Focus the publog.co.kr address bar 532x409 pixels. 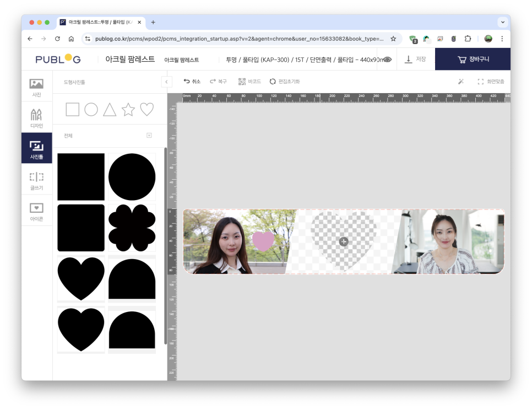tap(239, 39)
